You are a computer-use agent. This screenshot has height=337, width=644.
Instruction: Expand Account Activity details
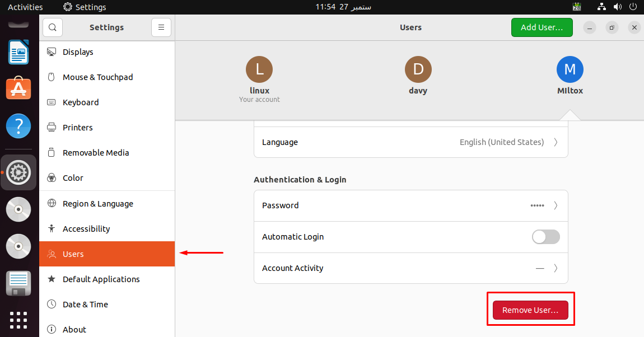tap(410, 268)
